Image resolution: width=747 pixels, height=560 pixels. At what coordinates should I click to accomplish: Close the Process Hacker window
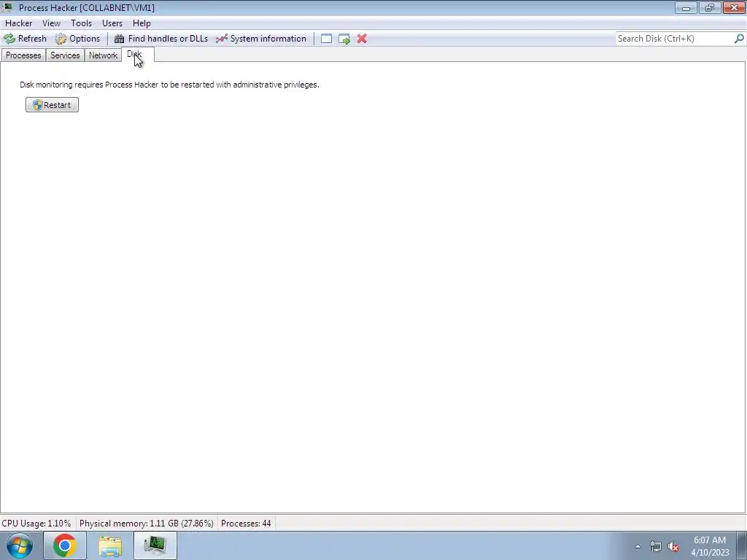click(734, 7)
